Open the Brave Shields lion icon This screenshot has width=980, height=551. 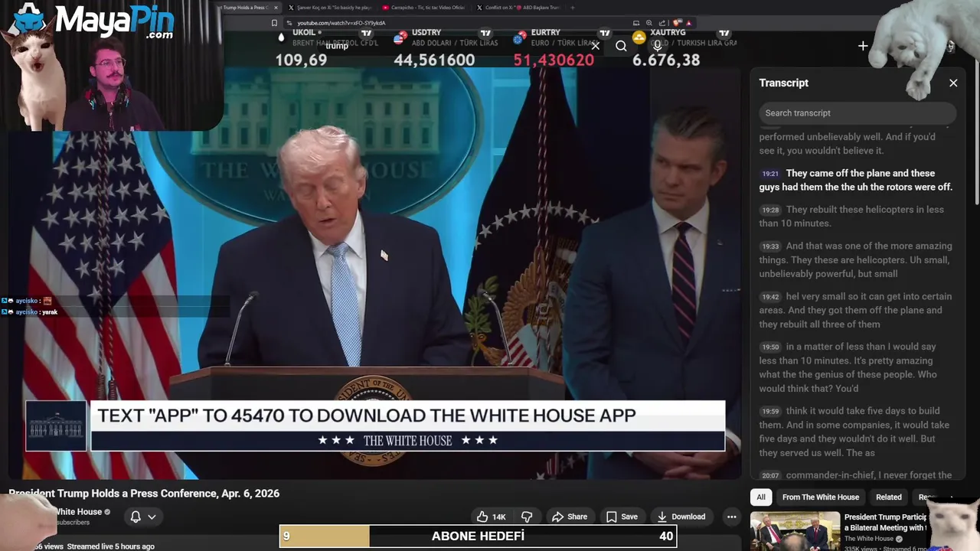point(677,23)
